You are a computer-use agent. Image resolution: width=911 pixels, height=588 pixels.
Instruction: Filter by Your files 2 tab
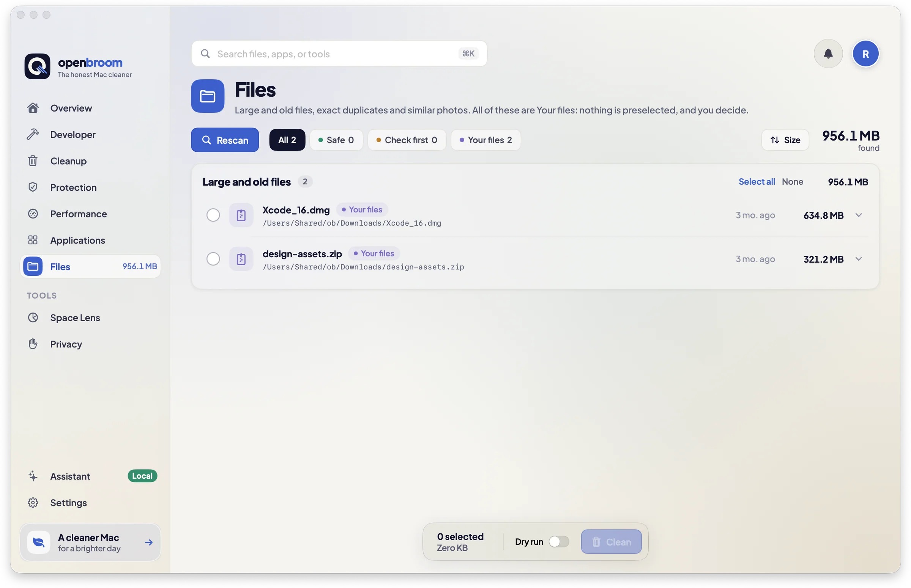click(x=485, y=140)
